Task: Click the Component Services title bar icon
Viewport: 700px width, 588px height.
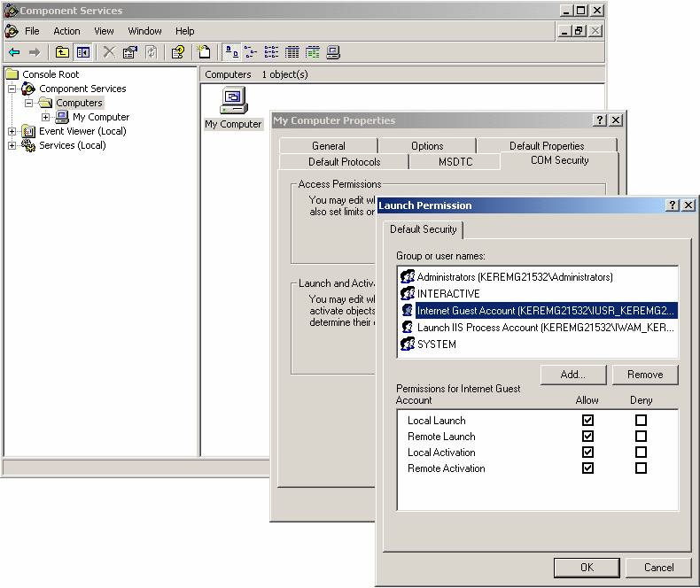Action: pyautogui.click(x=12, y=11)
